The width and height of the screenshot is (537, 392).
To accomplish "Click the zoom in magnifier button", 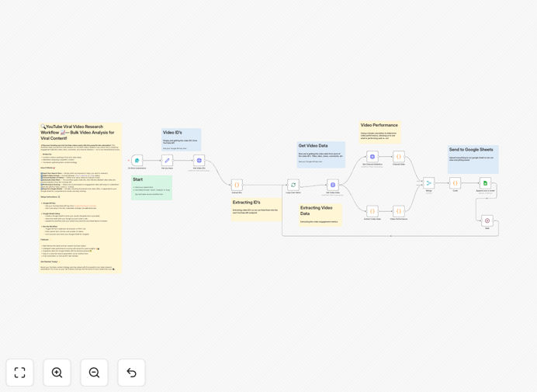I will pos(57,373).
